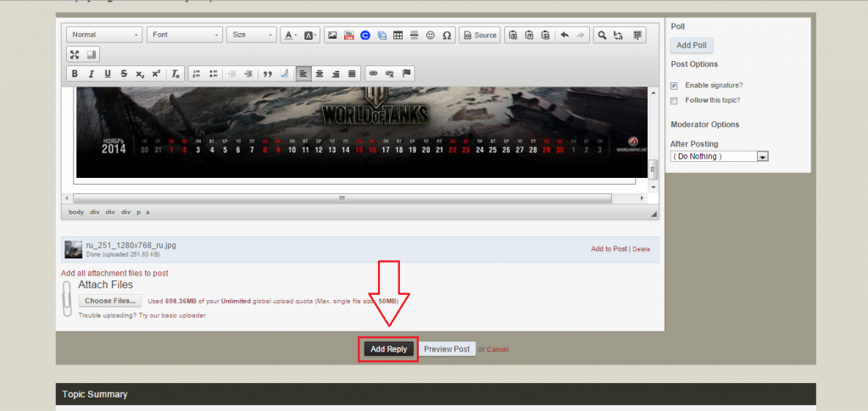Select the a element in the path bar
The height and width of the screenshot is (411, 868).
pyautogui.click(x=147, y=212)
